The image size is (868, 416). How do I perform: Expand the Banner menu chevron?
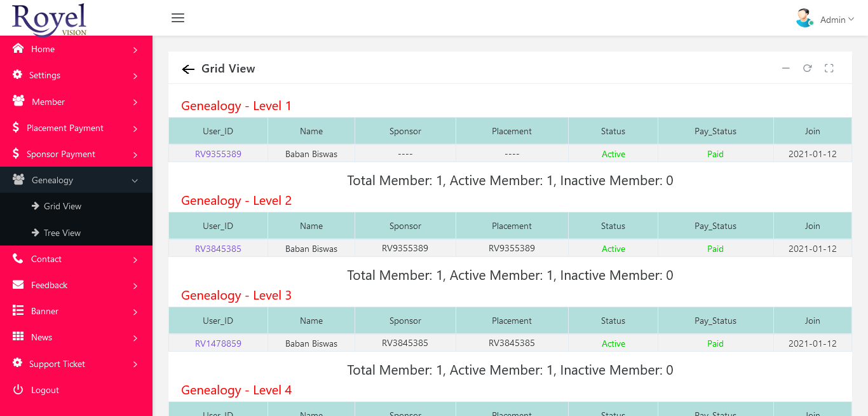tap(135, 312)
